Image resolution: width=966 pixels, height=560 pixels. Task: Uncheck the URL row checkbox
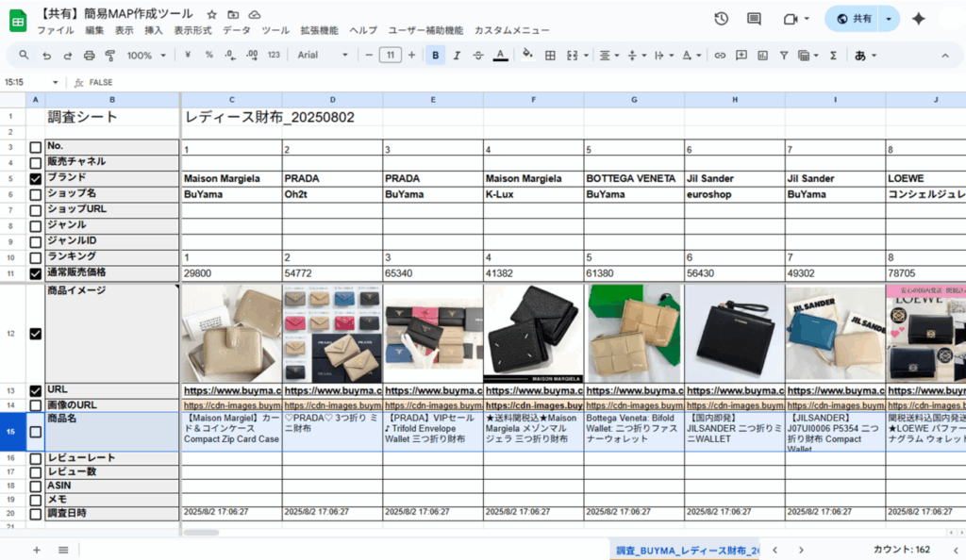point(36,390)
